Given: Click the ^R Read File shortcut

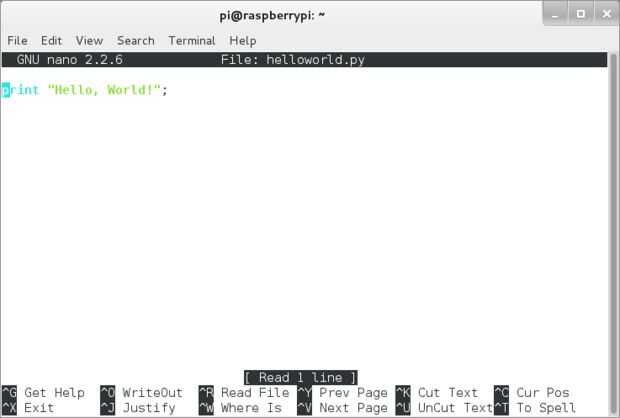Looking at the screenshot, I should pos(244,393).
